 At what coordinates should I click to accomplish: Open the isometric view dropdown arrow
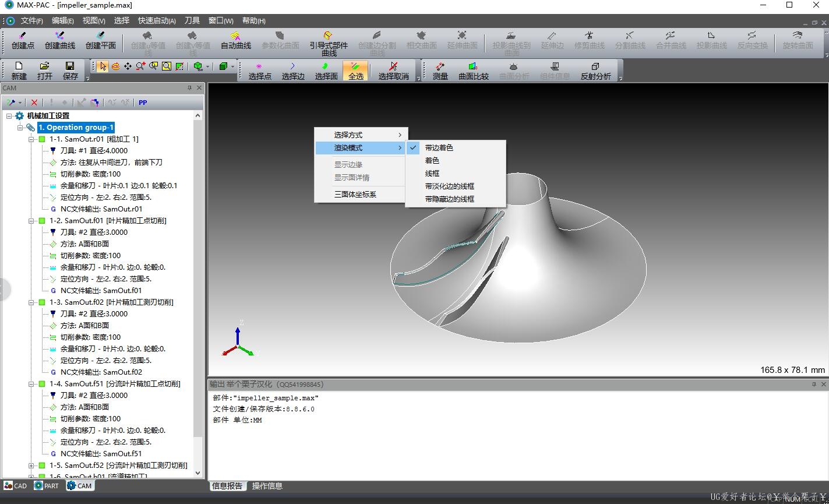(x=208, y=67)
